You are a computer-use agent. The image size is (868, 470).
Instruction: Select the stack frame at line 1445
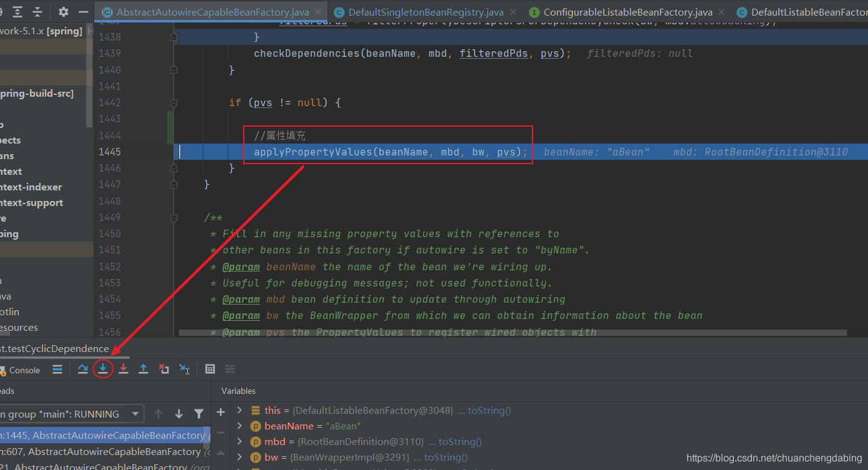tap(105, 435)
